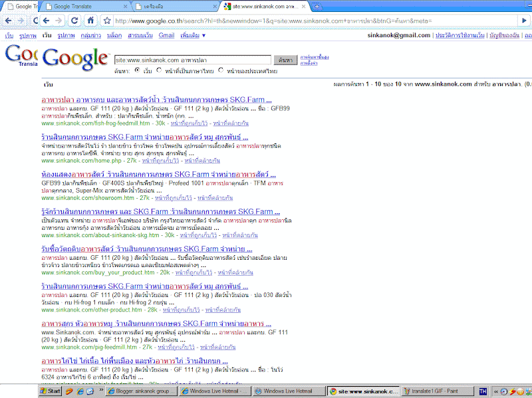Open cached page for buy_your_product.htm
Screen dimensions: 532x398
(194, 272)
